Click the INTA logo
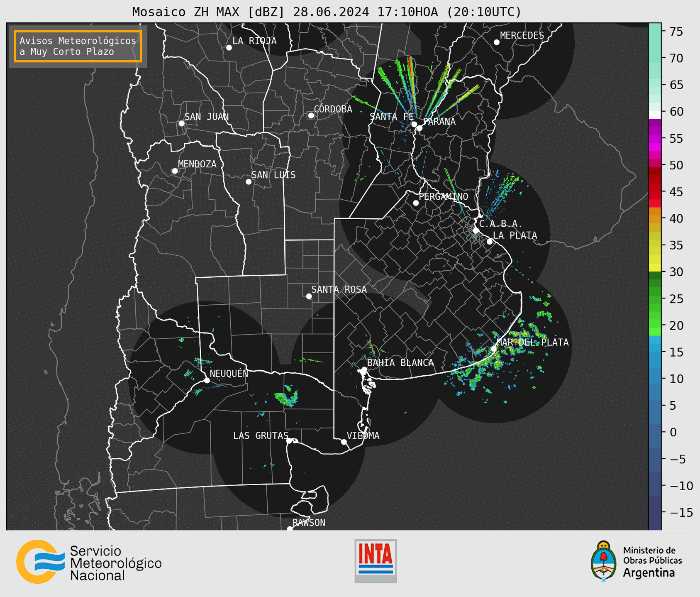700x597 pixels. [x=376, y=561]
